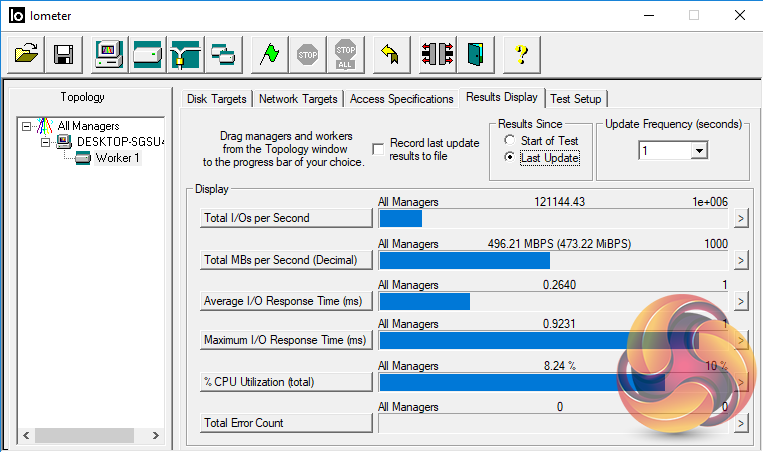Switch to the Access Specifications tab
The height and width of the screenshot is (452, 763).
(401, 99)
